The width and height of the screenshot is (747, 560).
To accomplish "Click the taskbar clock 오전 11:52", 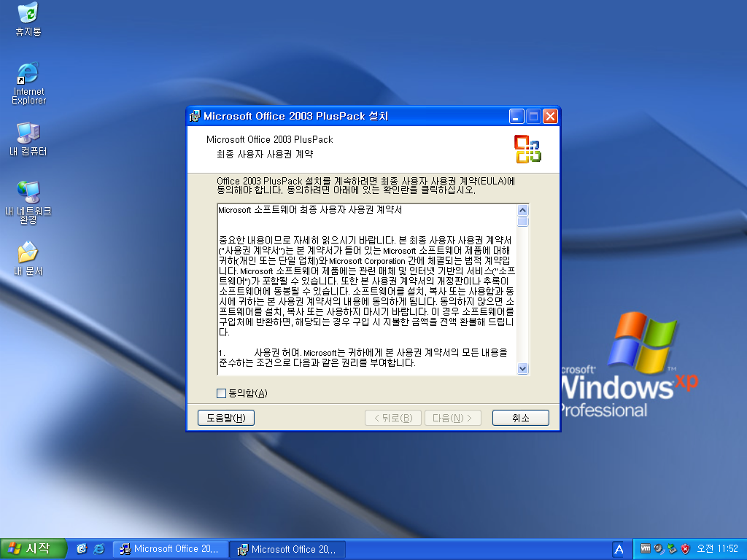I will coord(717,548).
